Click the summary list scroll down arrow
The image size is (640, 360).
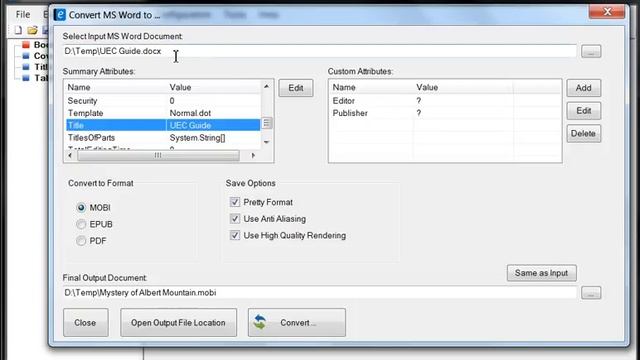[267, 142]
